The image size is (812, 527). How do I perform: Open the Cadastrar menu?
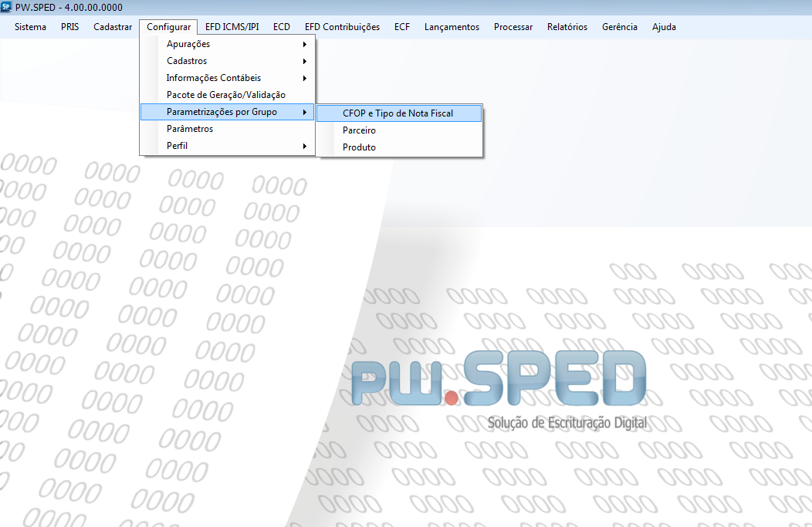(x=113, y=27)
